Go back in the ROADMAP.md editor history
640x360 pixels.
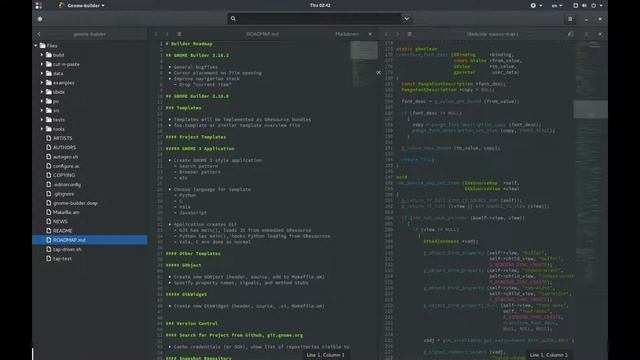pos(156,34)
